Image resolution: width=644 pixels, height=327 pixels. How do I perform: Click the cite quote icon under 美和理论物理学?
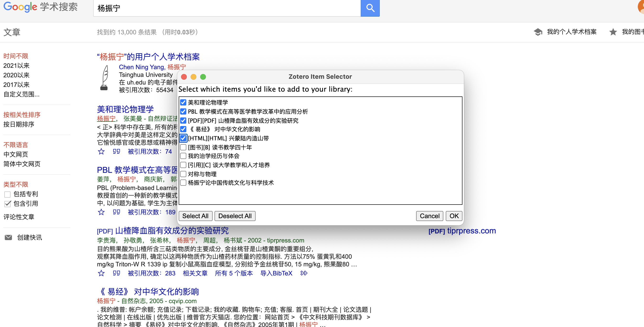(x=116, y=151)
